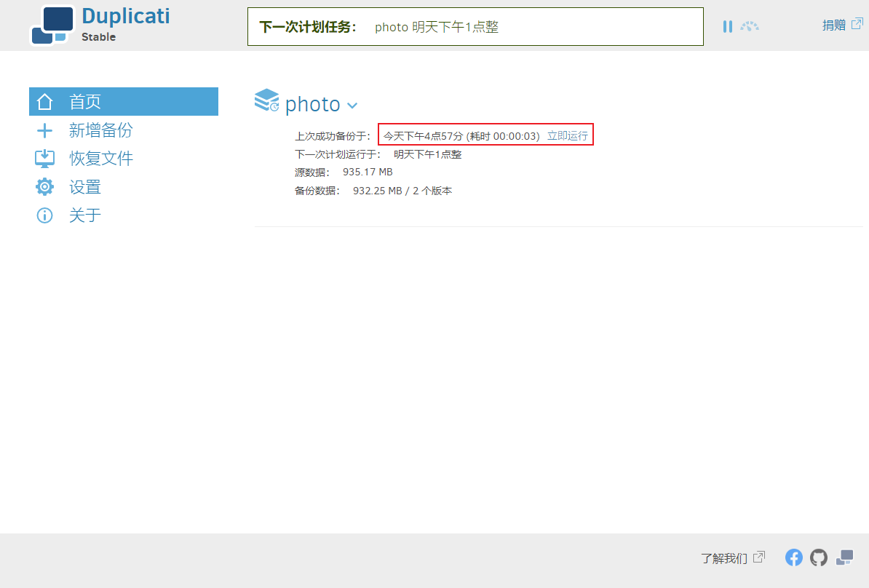
Task: Pause the scheduler with the pause icon
Action: [x=728, y=26]
